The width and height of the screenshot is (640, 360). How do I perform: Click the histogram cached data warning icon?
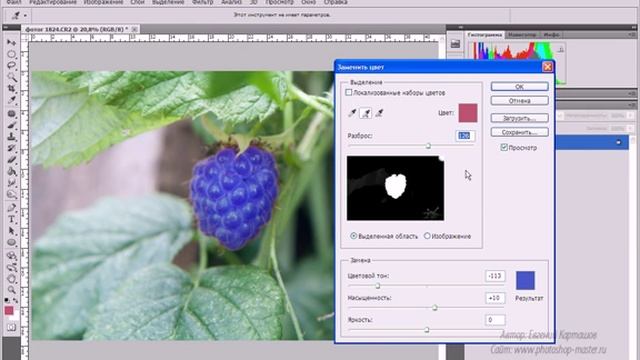click(x=561, y=49)
